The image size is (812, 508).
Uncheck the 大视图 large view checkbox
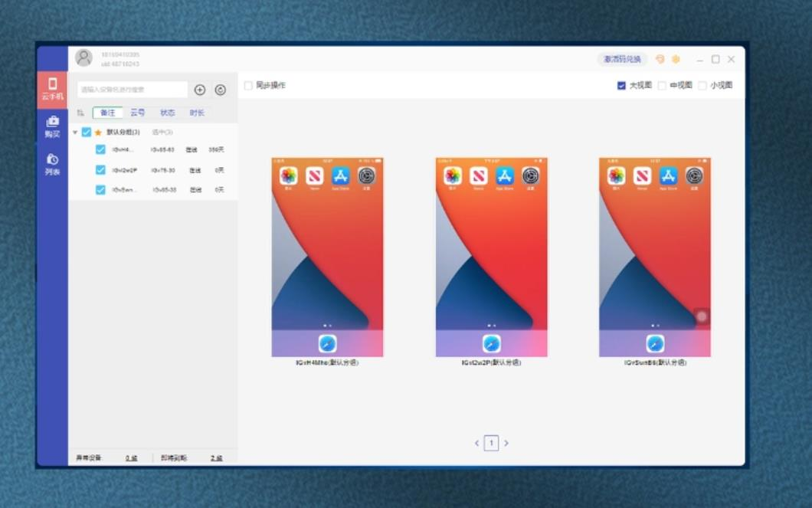tap(621, 86)
